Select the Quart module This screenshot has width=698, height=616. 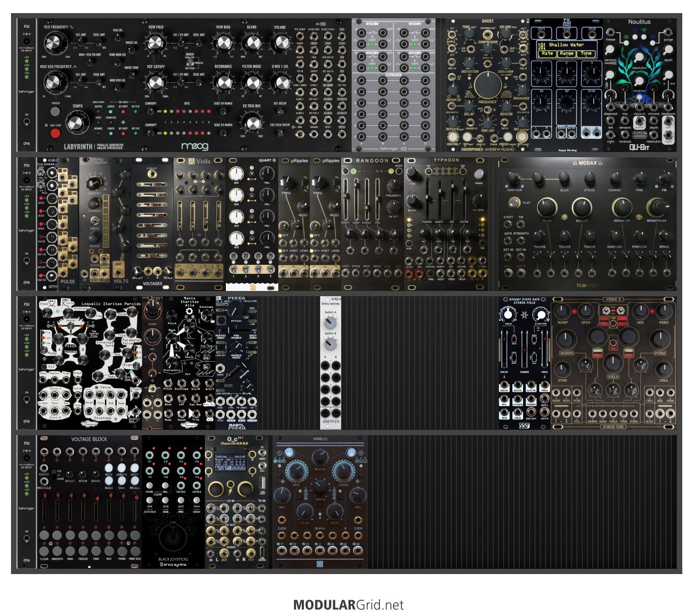click(x=252, y=224)
